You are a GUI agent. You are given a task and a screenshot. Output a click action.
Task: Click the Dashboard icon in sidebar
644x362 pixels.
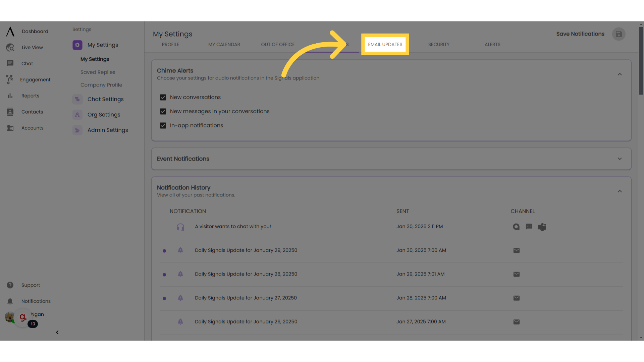coord(10,31)
